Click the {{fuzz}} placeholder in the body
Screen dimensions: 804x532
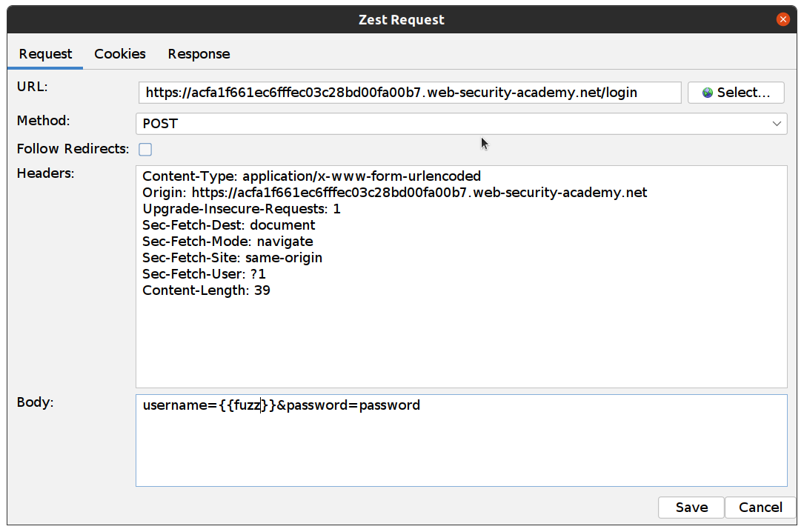coord(247,405)
